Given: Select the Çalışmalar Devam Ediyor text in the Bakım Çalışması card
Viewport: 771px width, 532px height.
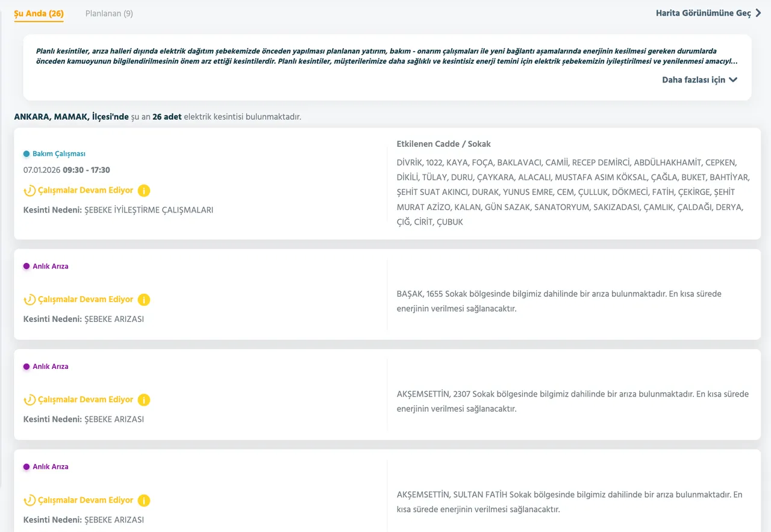Looking at the screenshot, I should (86, 190).
